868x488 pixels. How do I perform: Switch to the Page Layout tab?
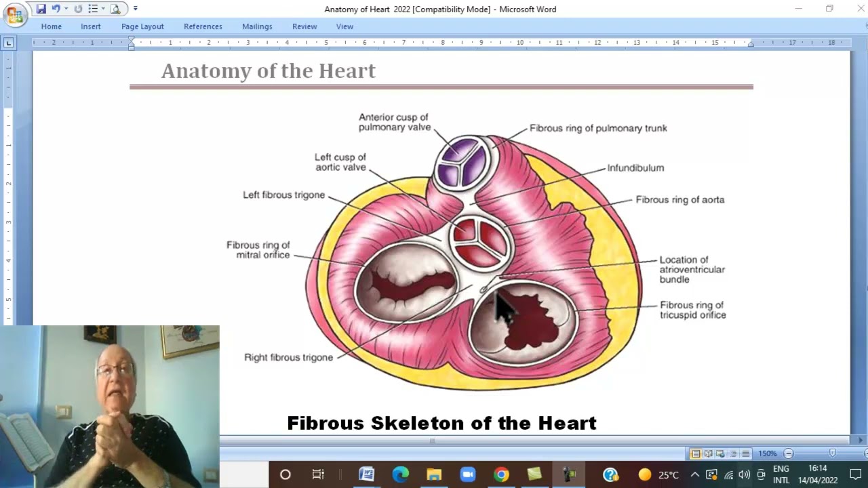142,26
